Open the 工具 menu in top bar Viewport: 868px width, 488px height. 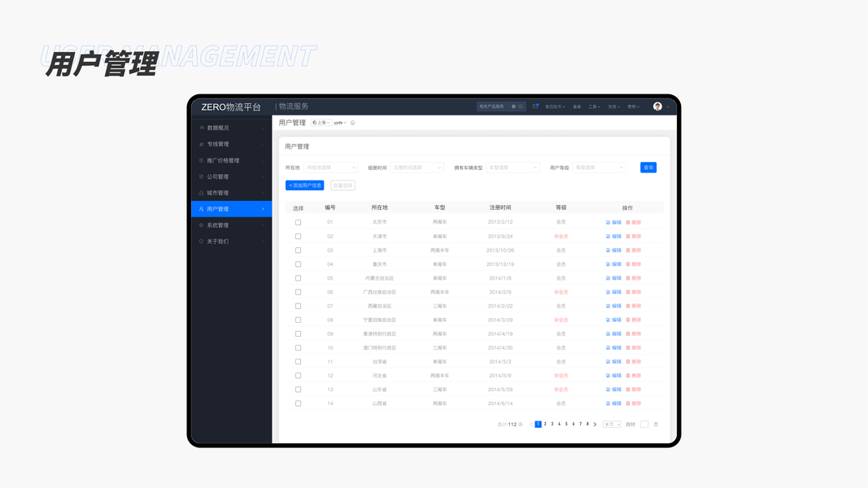(594, 107)
